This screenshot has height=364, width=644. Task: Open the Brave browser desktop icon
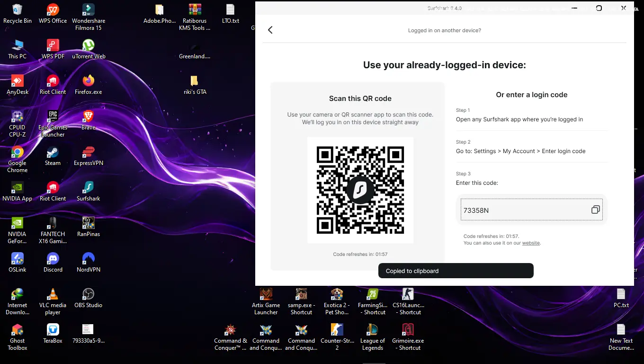point(89,120)
